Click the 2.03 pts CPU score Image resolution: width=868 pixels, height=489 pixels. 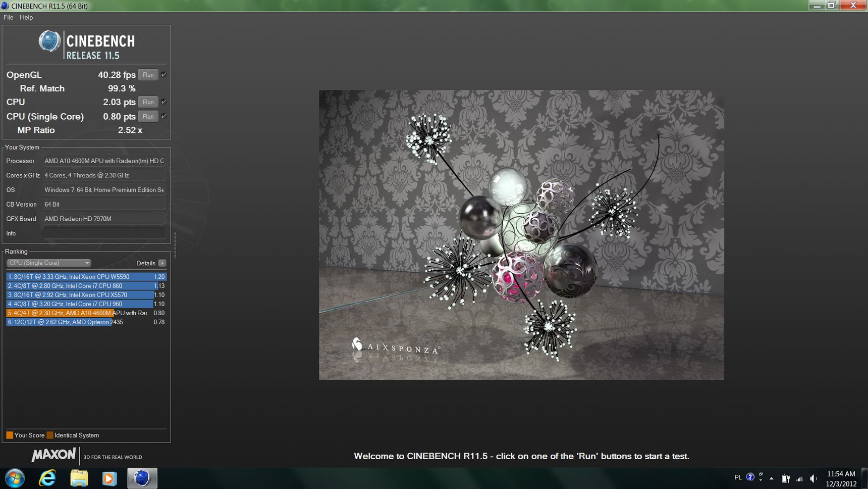119,102
